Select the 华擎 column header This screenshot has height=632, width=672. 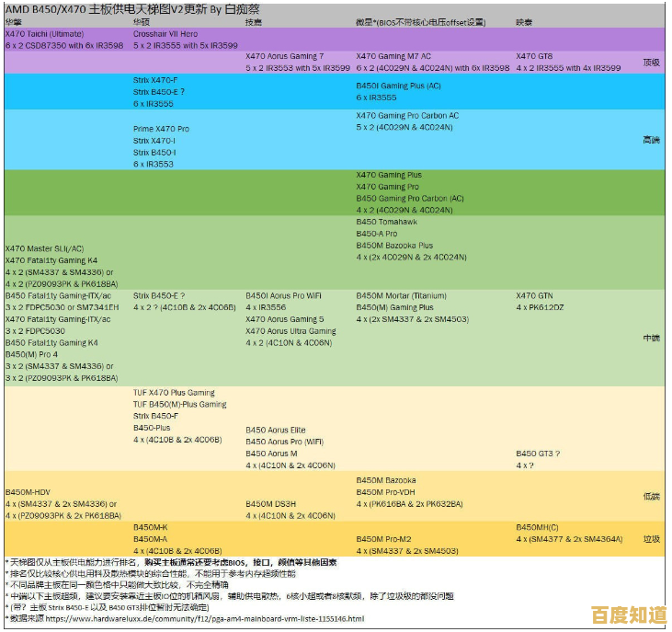[14, 21]
